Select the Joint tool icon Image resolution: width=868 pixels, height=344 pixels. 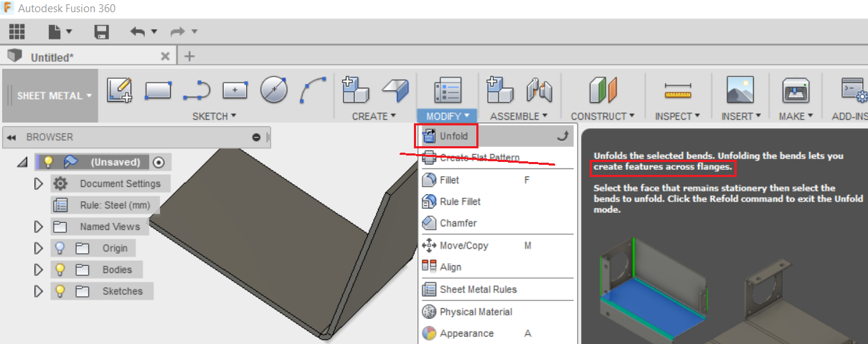click(x=539, y=90)
